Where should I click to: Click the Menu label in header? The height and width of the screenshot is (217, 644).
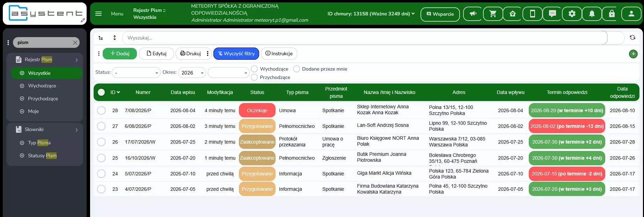117,14
